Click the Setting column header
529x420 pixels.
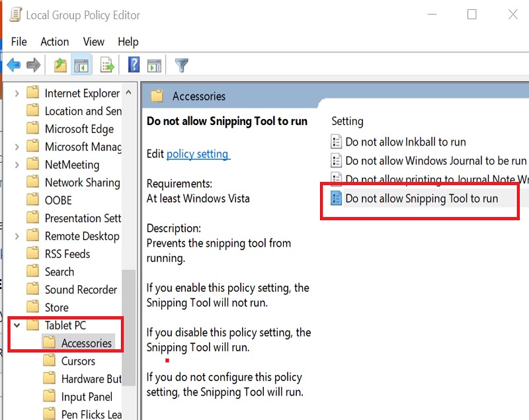pyautogui.click(x=347, y=121)
